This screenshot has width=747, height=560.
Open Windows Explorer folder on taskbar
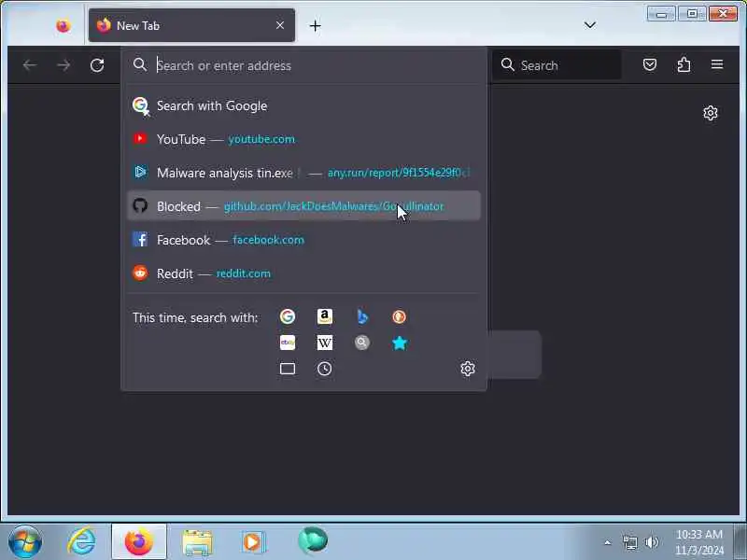point(197,542)
